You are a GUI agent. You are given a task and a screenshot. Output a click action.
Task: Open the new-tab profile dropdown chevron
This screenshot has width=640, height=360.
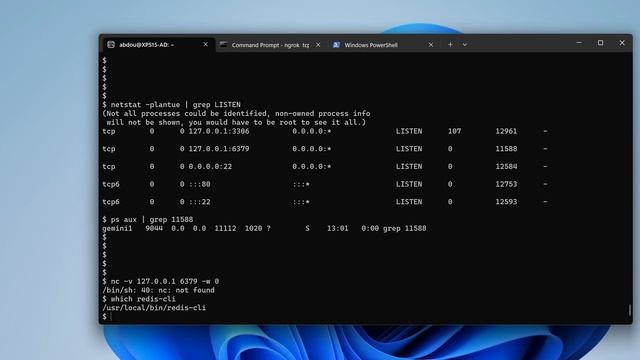click(465, 45)
